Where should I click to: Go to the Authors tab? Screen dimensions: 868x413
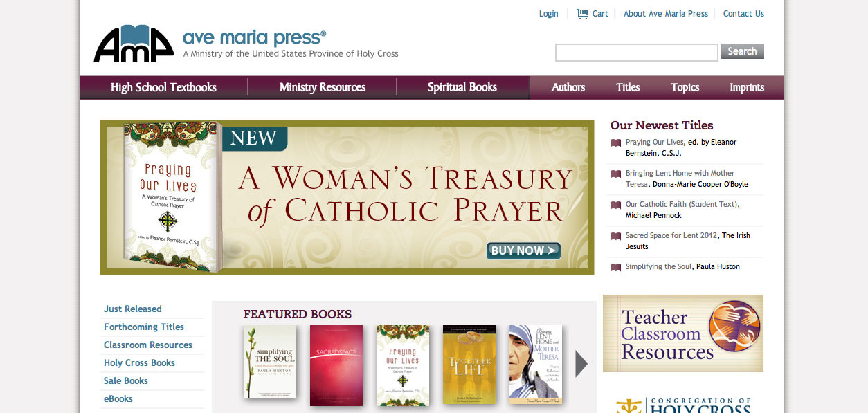click(x=568, y=87)
